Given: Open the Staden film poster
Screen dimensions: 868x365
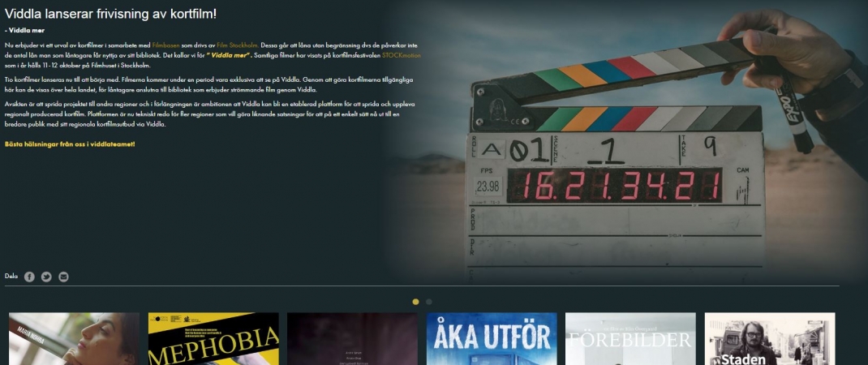Looking at the screenshot, I should 770,338.
